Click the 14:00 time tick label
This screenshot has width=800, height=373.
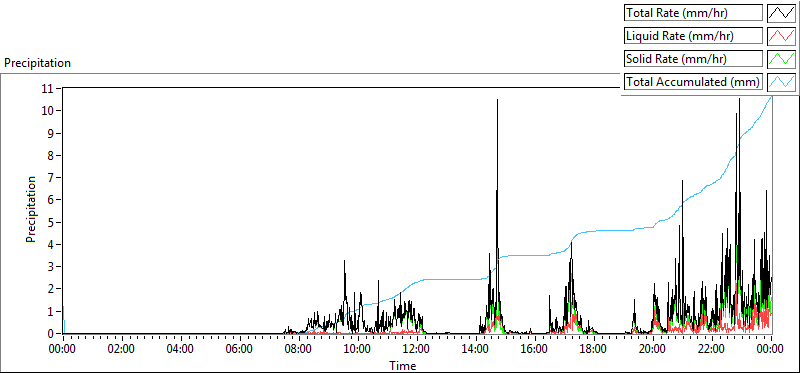tap(476, 349)
